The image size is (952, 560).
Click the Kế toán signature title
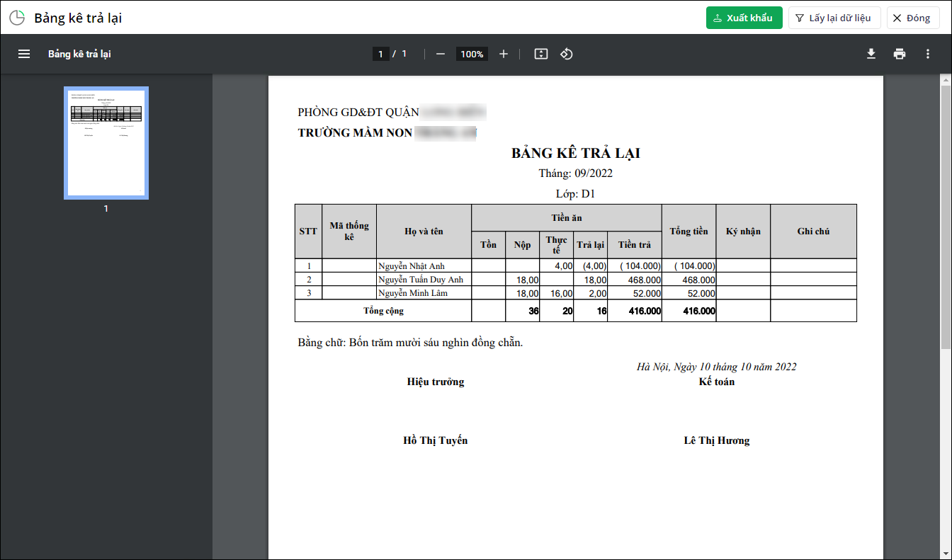tap(717, 382)
